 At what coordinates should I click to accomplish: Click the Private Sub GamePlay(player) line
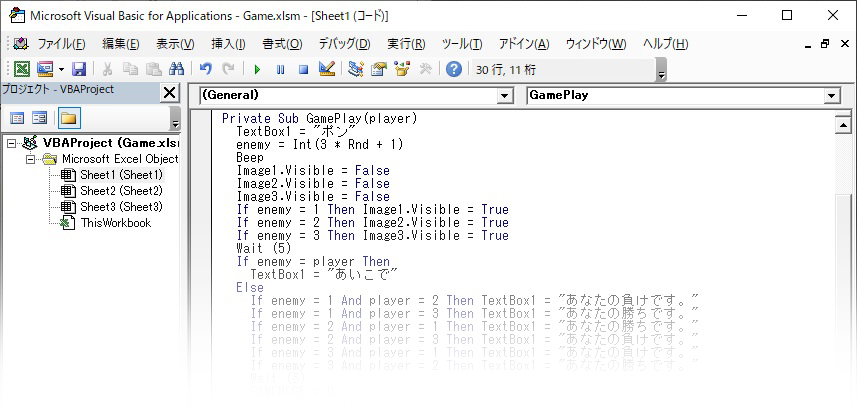click(x=319, y=118)
